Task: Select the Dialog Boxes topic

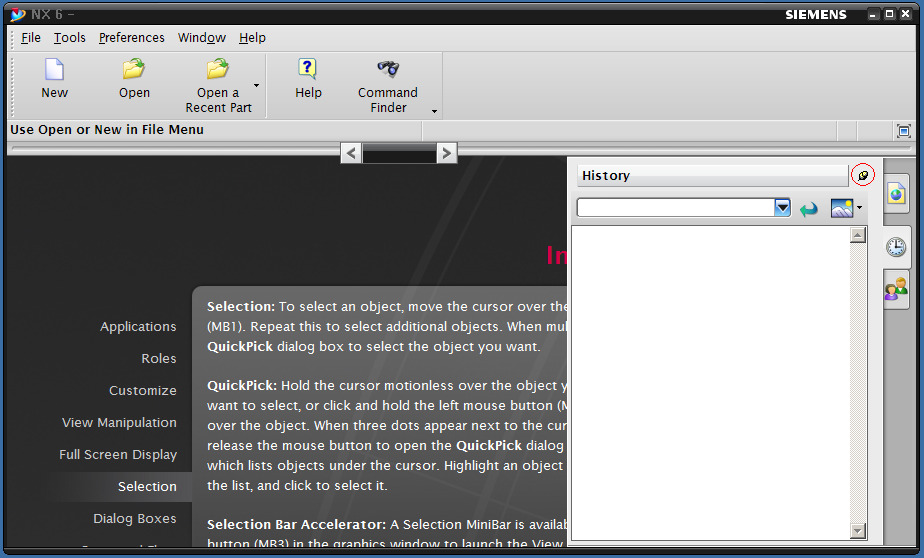Action: [134, 518]
